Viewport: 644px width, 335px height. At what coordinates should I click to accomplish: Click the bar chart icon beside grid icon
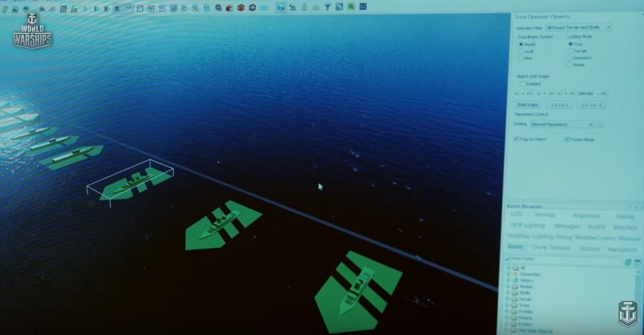[74, 8]
